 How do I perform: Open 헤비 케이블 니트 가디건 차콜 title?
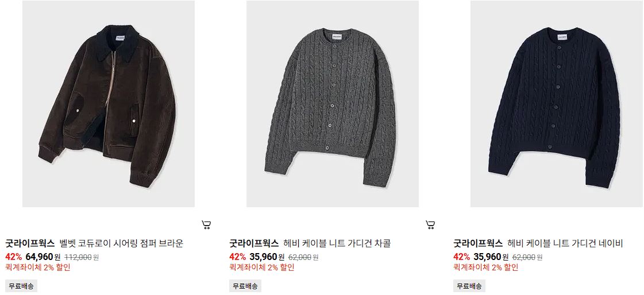(x=337, y=243)
